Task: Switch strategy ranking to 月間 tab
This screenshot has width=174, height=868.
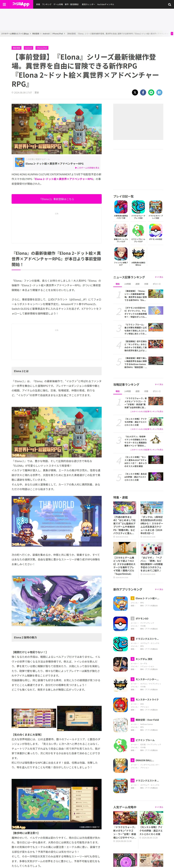Action: [x=146, y=391]
